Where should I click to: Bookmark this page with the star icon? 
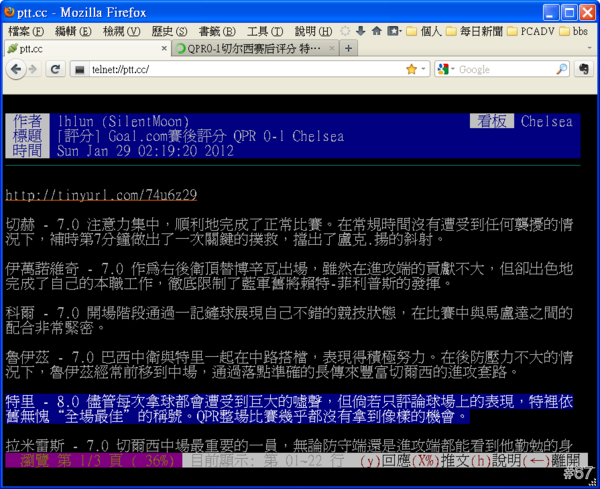[411, 69]
